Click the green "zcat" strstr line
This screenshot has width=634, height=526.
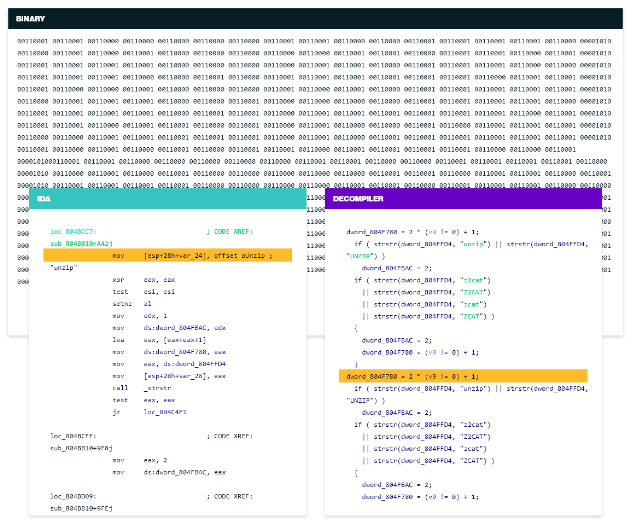click(425, 304)
